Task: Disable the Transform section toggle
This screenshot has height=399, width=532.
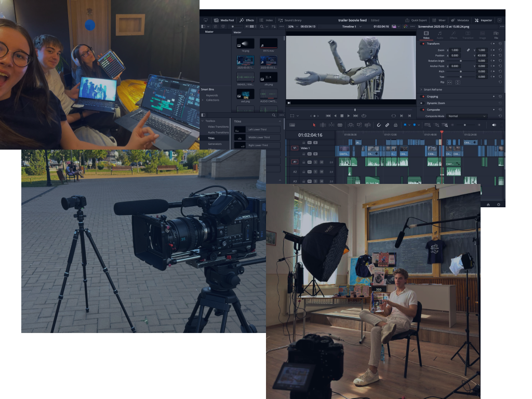Action: tap(423, 44)
